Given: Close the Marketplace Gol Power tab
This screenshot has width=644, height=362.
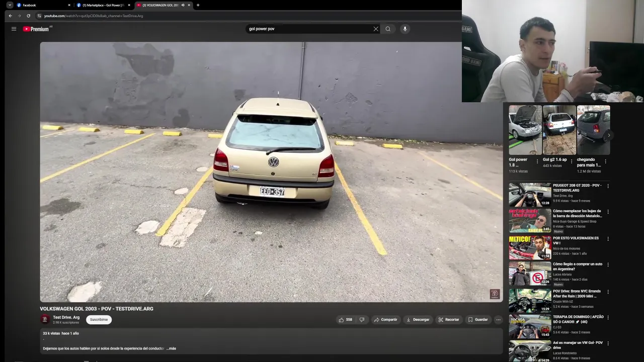Looking at the screenshot, I should point(129,5).
